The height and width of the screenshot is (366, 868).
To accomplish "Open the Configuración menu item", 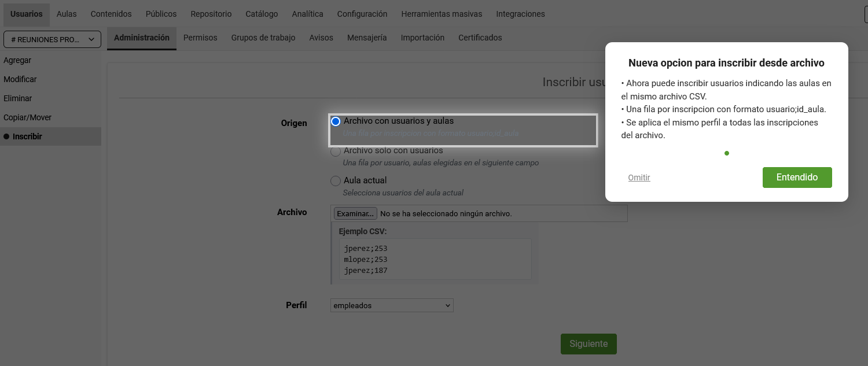I will [x=362, y=14].
